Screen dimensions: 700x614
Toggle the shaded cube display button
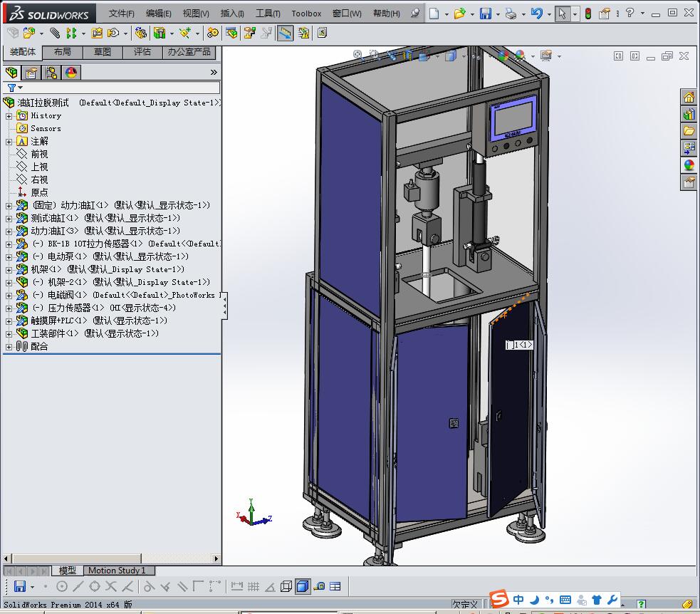[302, 586]
